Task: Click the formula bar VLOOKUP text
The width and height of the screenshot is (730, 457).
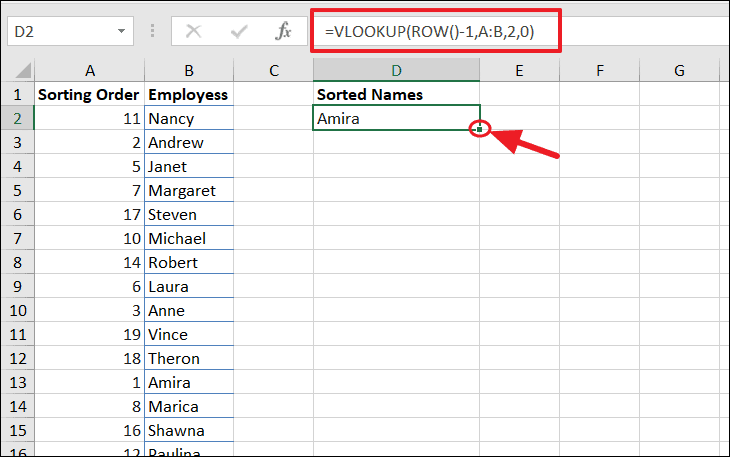Action: (429, 32)
